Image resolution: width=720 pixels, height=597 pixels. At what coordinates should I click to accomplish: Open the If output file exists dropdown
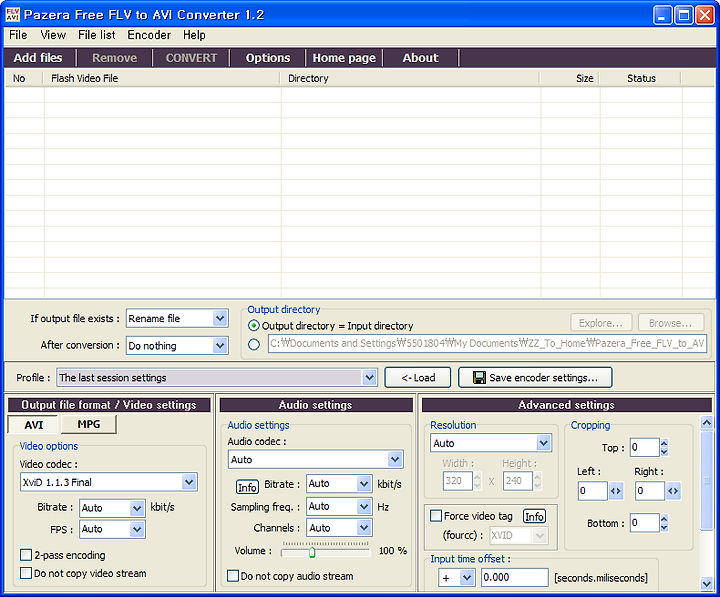tap(220, 318)
